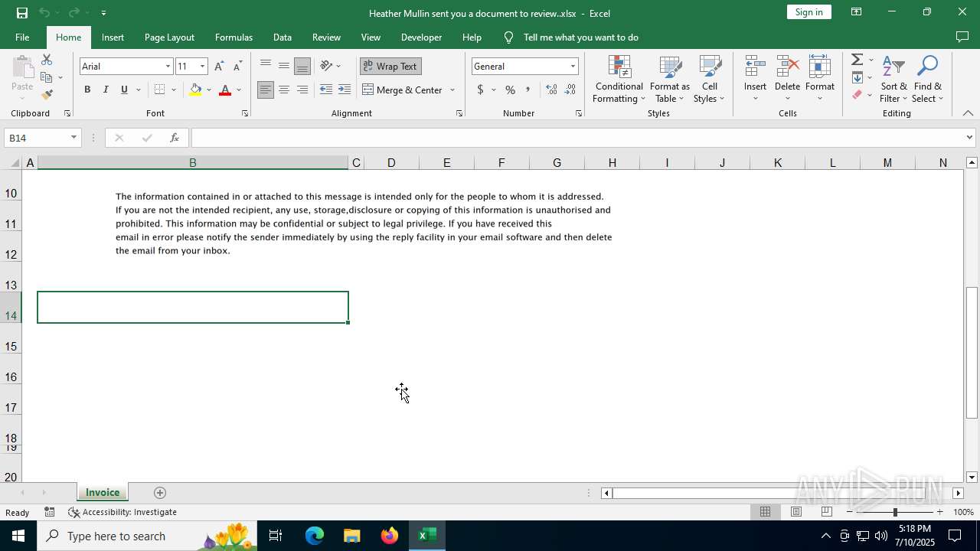Click the Delete cells button

[787, 79]
